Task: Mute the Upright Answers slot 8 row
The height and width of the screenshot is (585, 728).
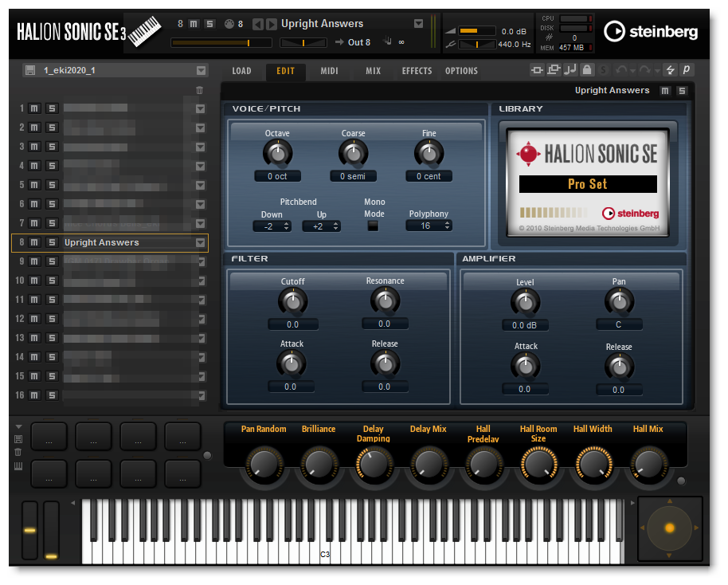Action: coord(34,242)
